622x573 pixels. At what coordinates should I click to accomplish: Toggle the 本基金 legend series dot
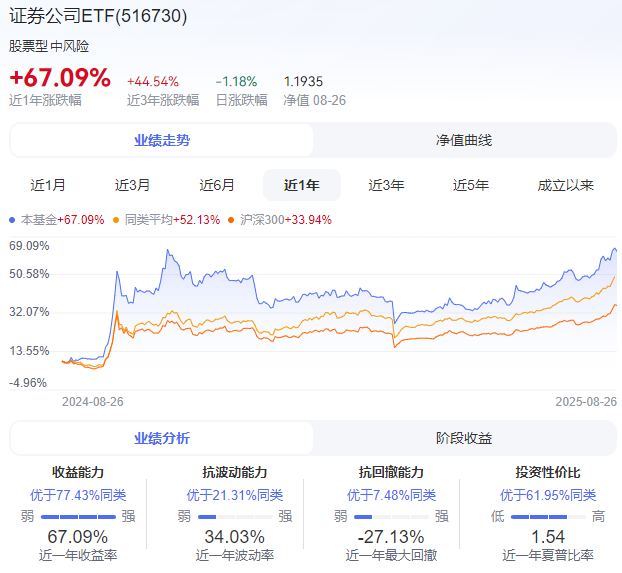(x=13, y=220)
